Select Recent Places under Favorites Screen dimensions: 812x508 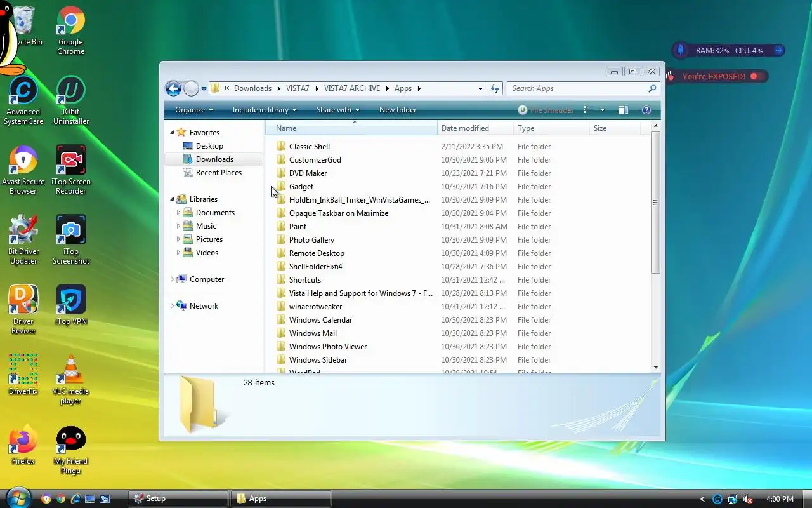pos(219,173)
